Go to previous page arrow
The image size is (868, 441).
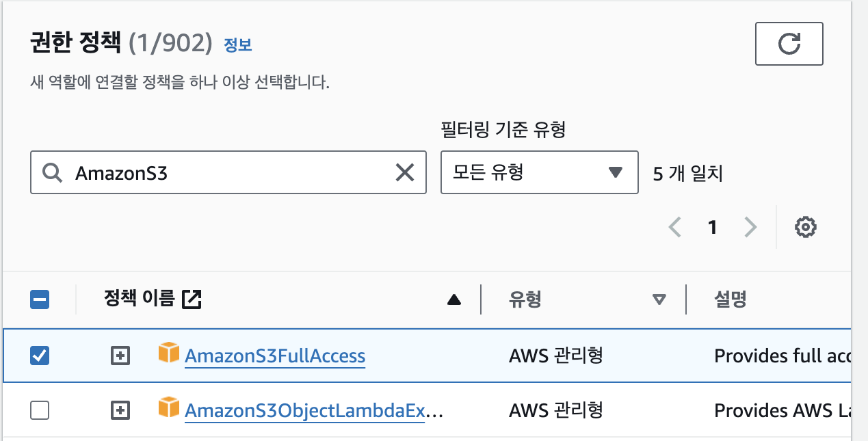[675, 227]
